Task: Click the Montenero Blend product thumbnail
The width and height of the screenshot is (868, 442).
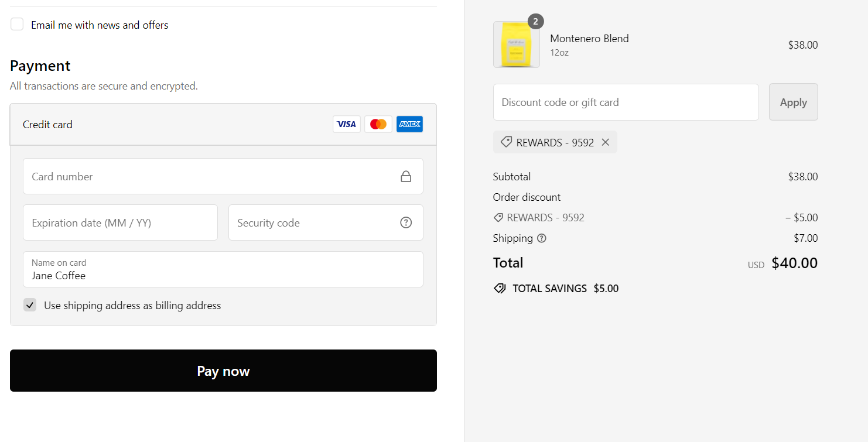Action: [516, 45]
